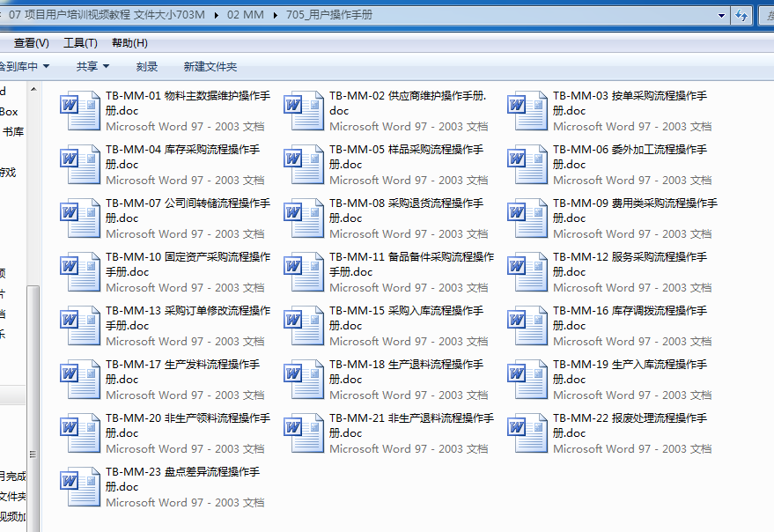Click file name 'TB-MM-03 按单采购流程操作手册.doc'
Screen dimensions: 774x532
pos(630,103)
